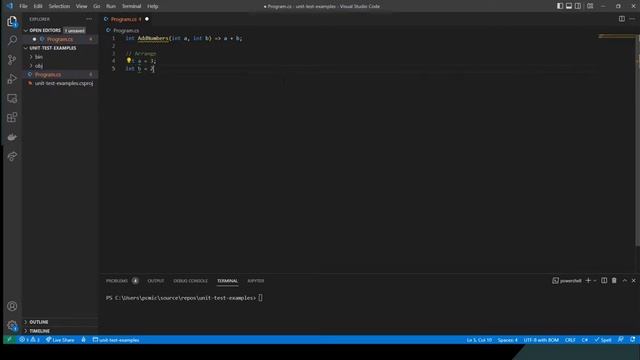The image size is (640, 360).
Task: Open the Accounts menu icon
Action: pyautogui.click(x=12, y=306)
